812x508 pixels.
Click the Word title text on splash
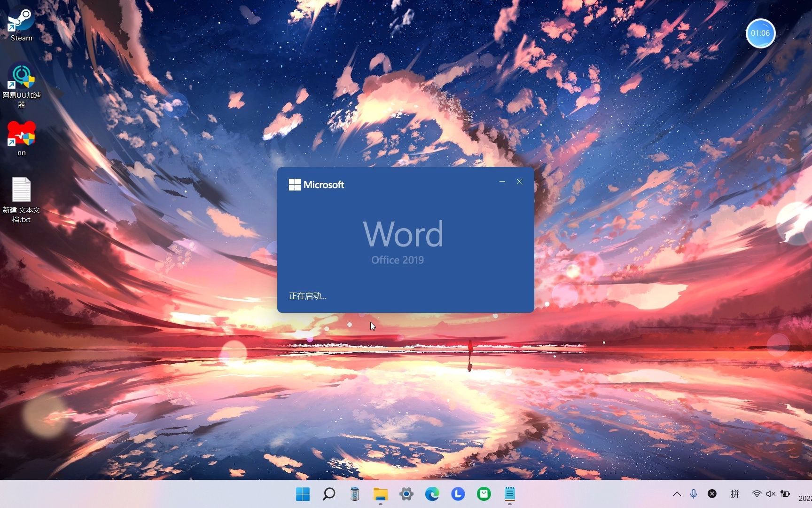pyautogui.click(x=403, y=234)
